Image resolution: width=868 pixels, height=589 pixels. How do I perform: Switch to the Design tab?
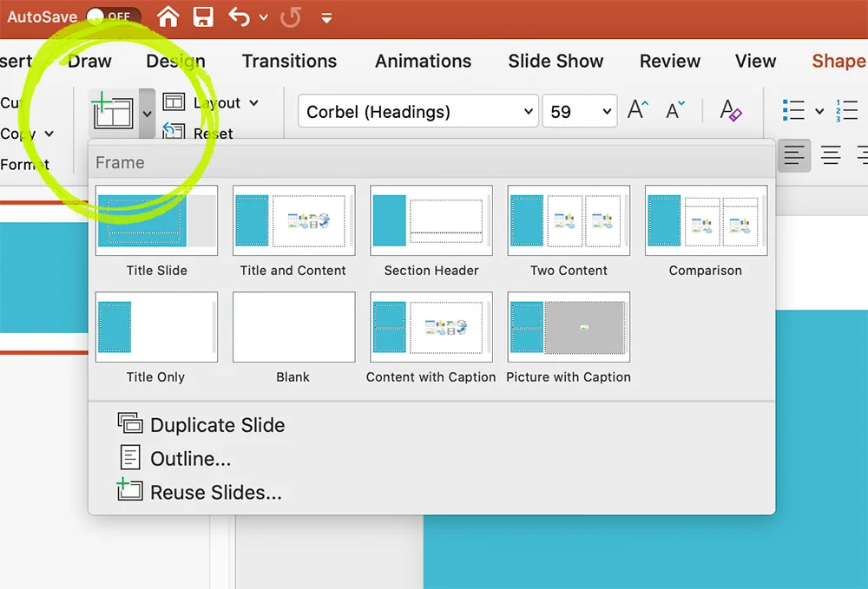pyautogui.click(x=175, y=61)
